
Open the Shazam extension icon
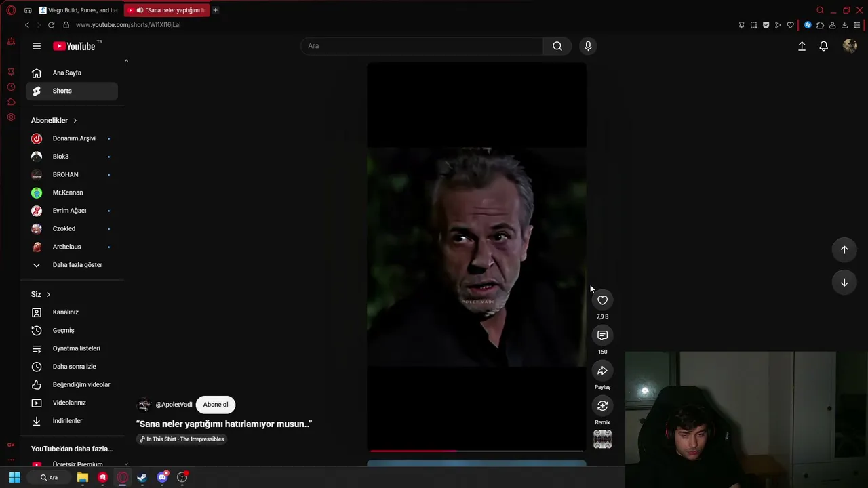click(808, 25)
